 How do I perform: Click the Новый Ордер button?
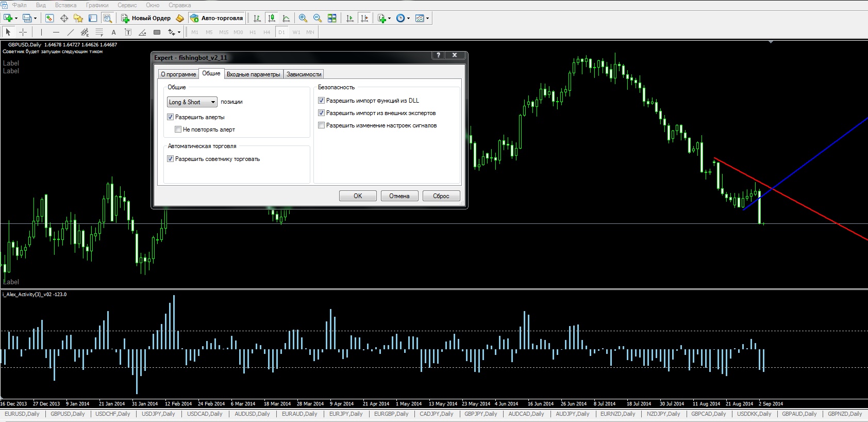point(146,18)
